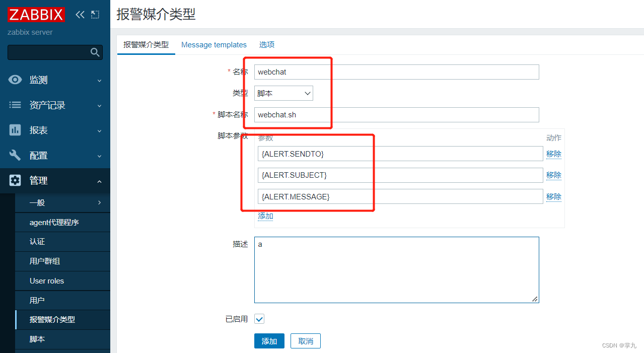Expand the 报表 menu chevron
The image size is (644, 353).
(x=99, y=131)
